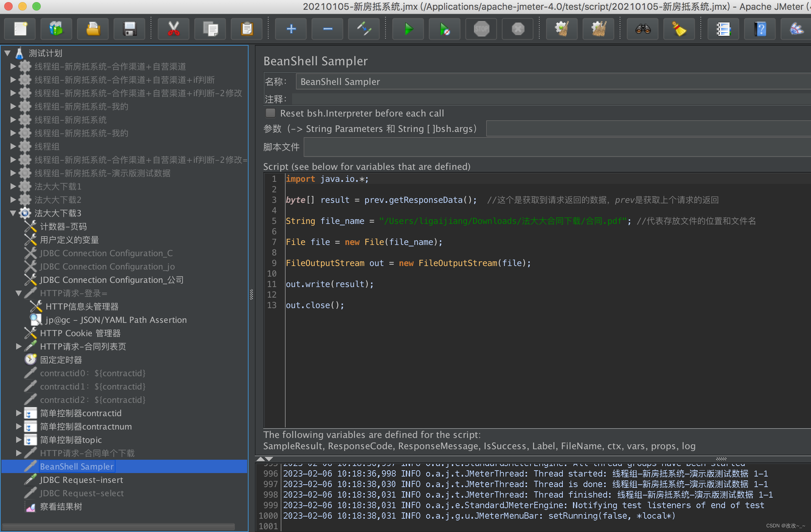Click the Stop sign toolbar icon
The height and width of the screenshot is (532, 811).
(x=481, y=29)
